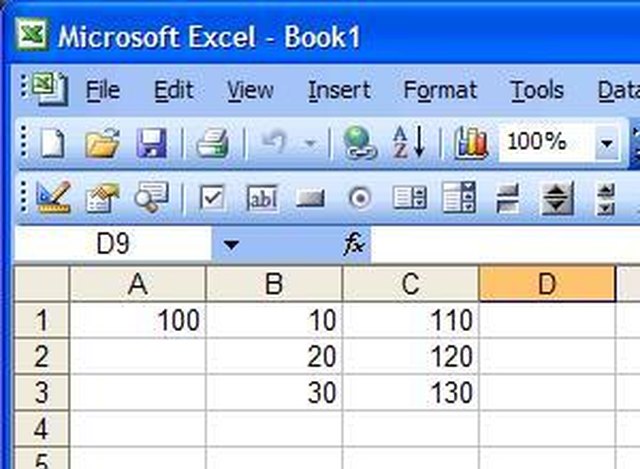640x469 pixels.
Task: Click the fx Insert Function button
Action: 353,244
